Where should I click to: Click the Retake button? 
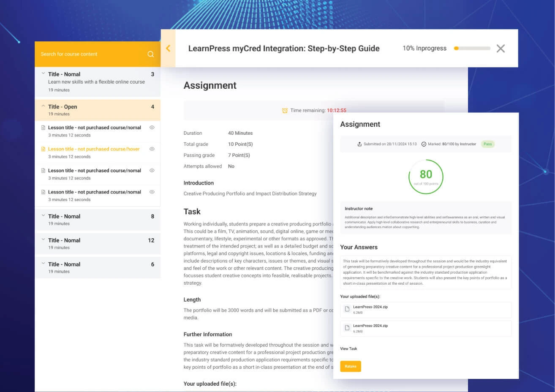351,366
